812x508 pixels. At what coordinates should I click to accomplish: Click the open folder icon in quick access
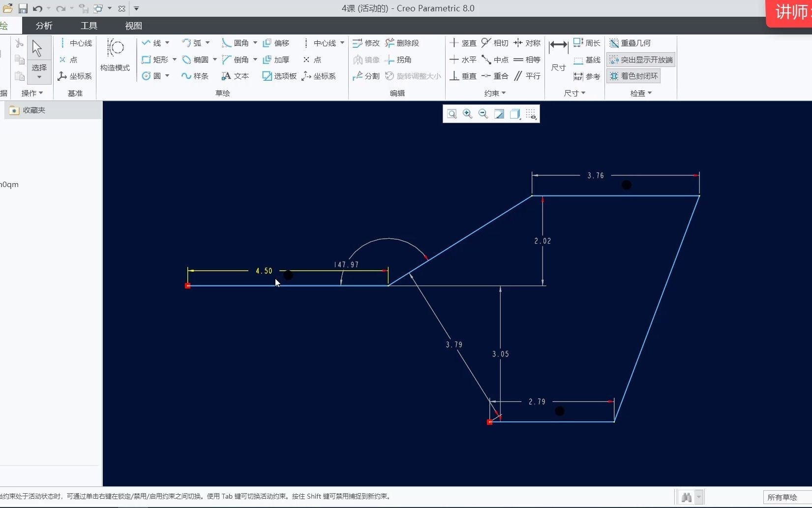(7, 8)
